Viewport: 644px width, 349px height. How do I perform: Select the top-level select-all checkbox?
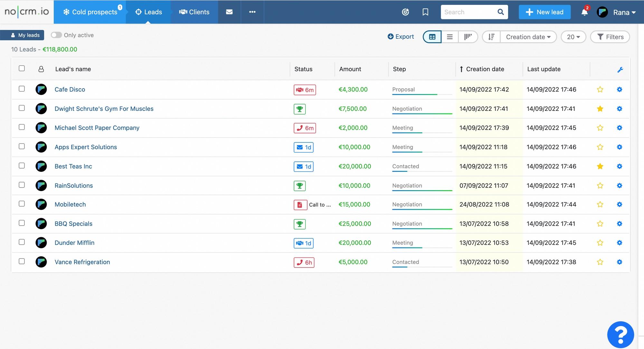coord(22,68)
